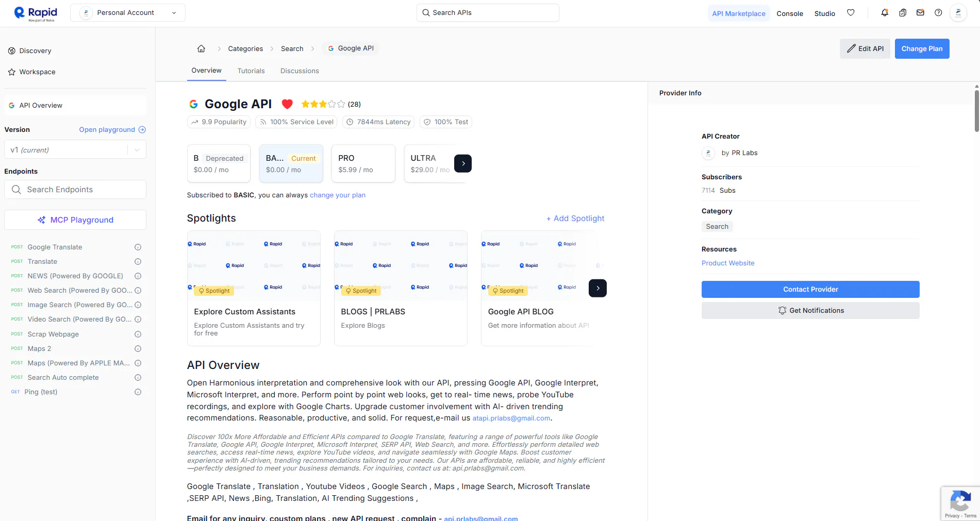This screenshot has width=980, height=521.
Task: Open info icon for Search Auto complete
Action: pyautogui.click(x=138, y=378)
